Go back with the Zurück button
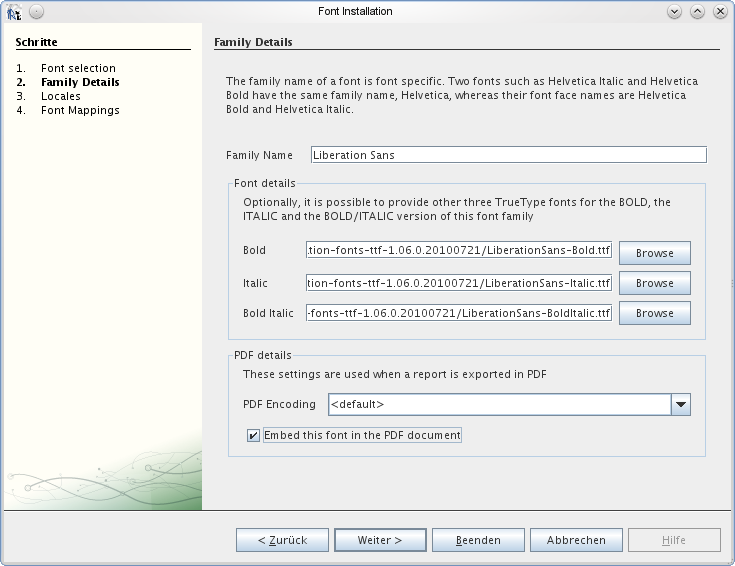The width and height of the screenshot is (735, 566). tap(282, 540)
